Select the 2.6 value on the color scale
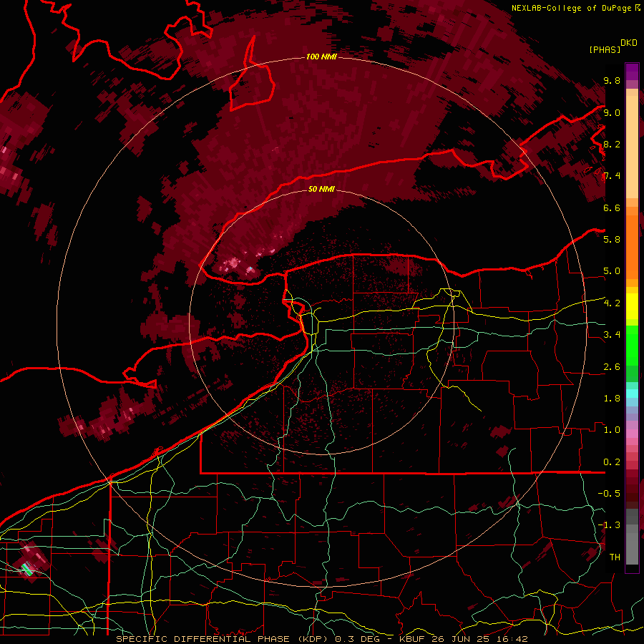 (x=612, y=366)
